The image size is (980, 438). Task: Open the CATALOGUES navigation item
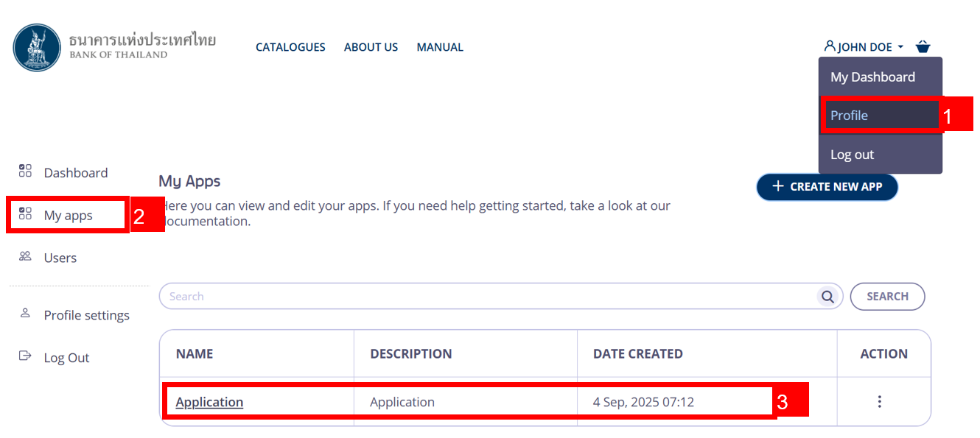[x=290, y=47]
